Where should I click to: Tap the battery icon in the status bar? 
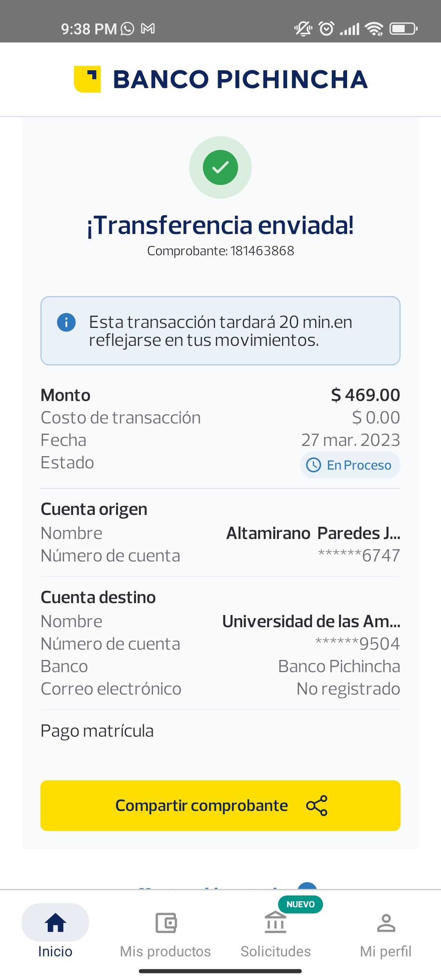[x=403, y=29]
